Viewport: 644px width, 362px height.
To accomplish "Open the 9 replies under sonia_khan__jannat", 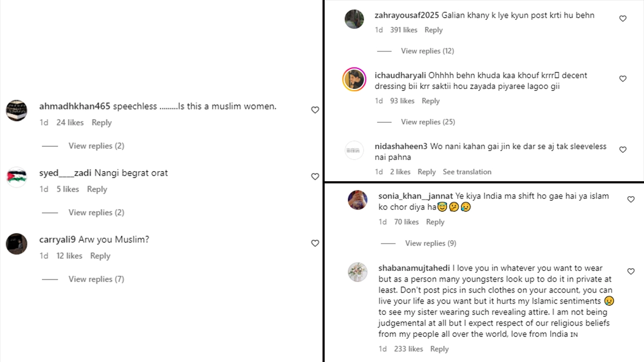I will 430,243.
